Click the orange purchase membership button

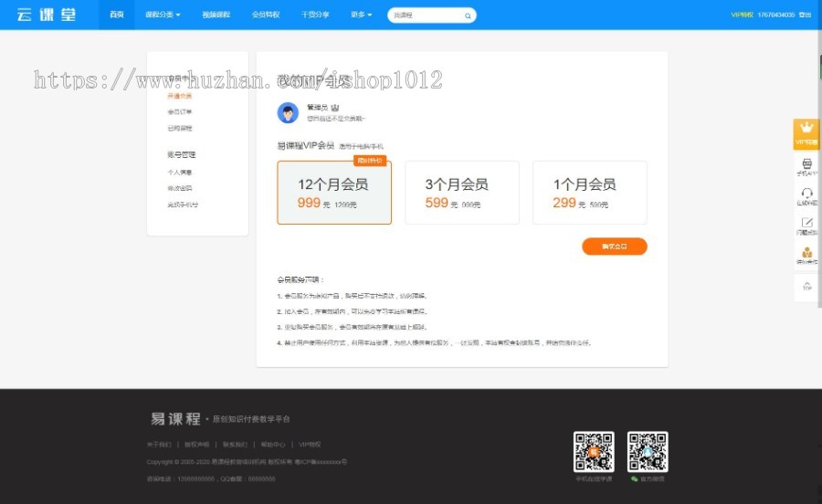614,247
